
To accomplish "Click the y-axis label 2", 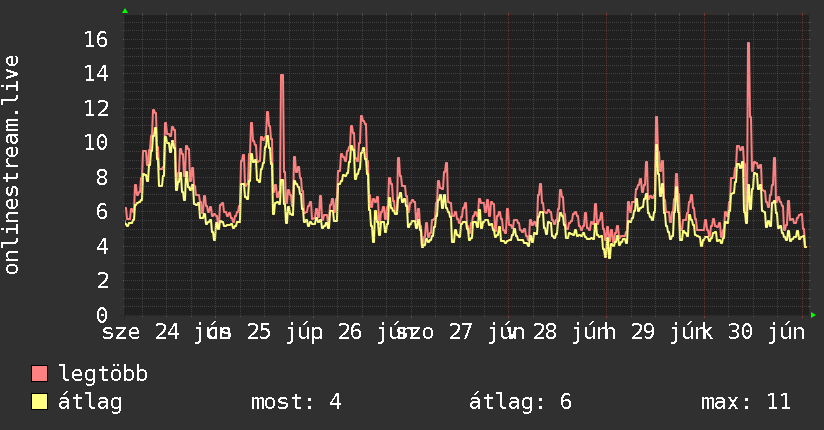I will pyautogui.click(x=102, y=281).
